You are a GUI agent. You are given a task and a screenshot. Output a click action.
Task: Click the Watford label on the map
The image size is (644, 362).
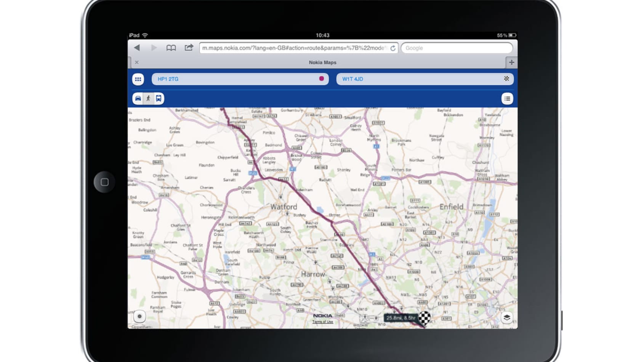click(284, 207)
